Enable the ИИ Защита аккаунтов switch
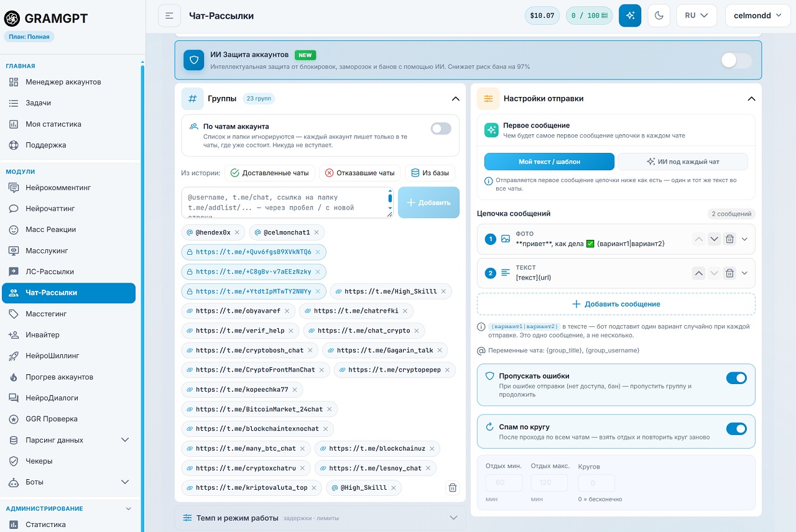The height and width of the screenshot is (532, 796). point(736,60)
